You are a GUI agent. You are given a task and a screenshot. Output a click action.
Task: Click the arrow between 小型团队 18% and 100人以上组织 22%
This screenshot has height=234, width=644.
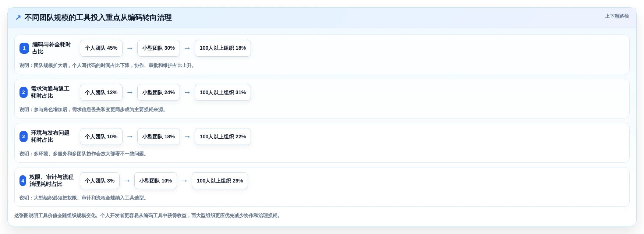coord(187,136)
